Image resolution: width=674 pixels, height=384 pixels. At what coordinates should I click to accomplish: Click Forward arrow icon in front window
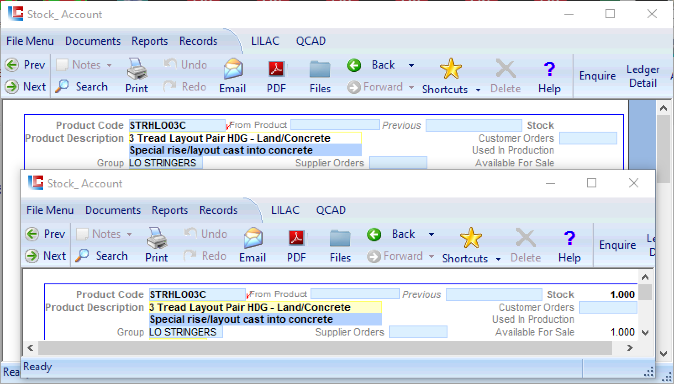(374, 256)
